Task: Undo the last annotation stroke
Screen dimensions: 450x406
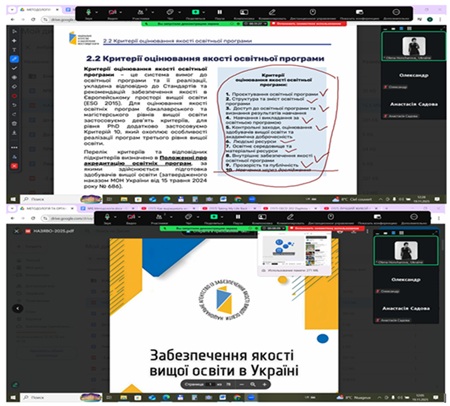Action: (x=14, y=105)
